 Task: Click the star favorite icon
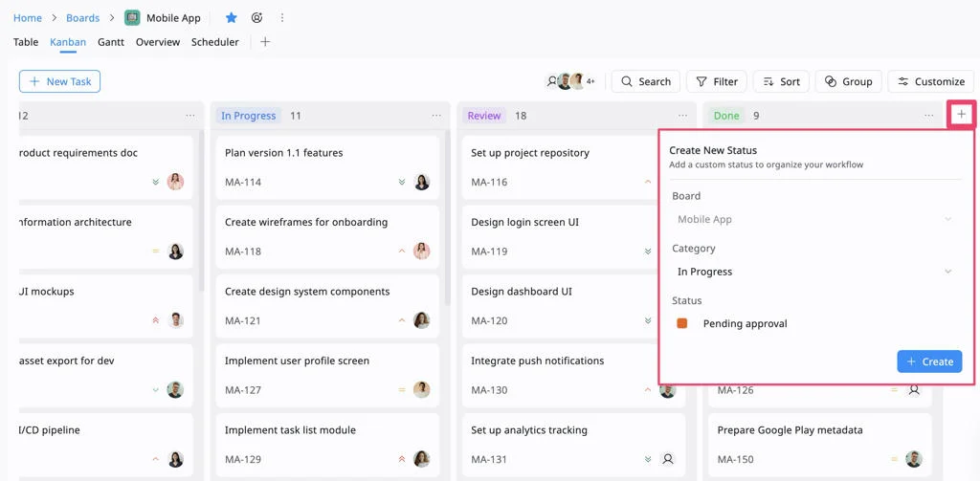pyautogui.click(x=231, y=18)
